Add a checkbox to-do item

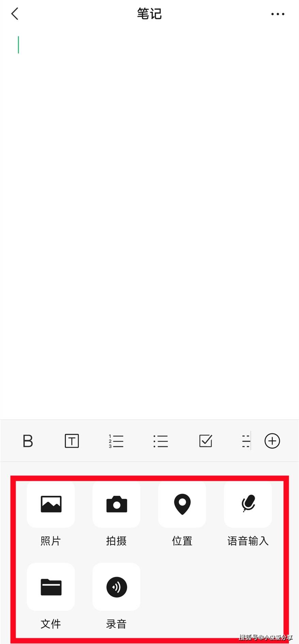pyautogui.click(x=206, y=441)
